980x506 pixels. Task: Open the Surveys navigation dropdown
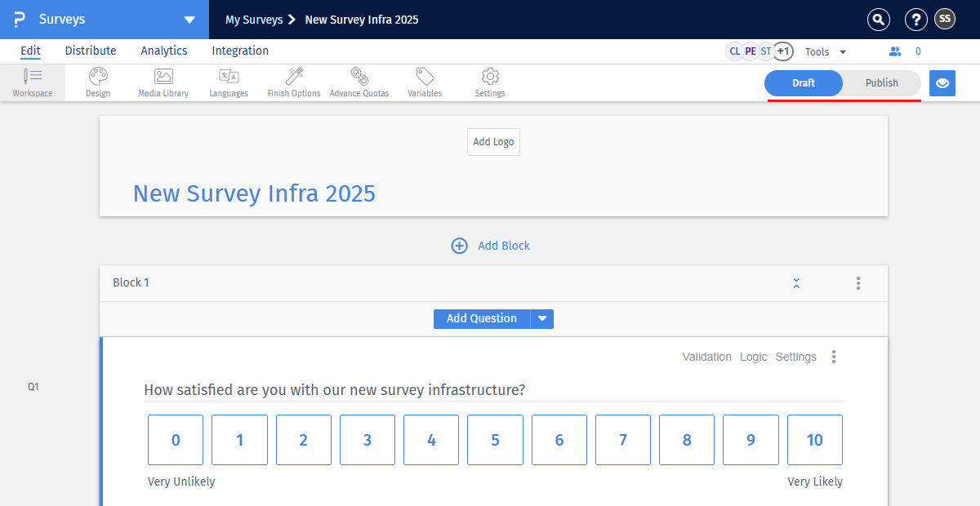pyautogui.click(x=189, y=18)
